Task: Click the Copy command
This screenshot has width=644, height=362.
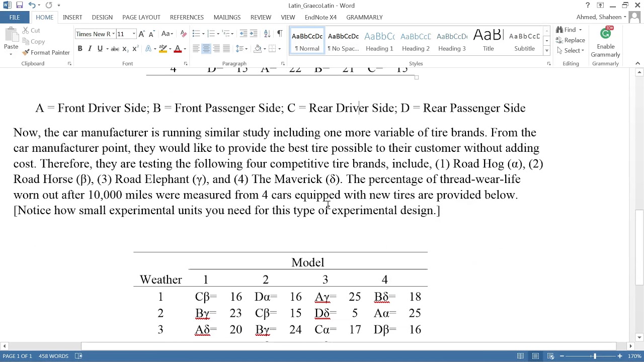Action: (x=34, y=42)
